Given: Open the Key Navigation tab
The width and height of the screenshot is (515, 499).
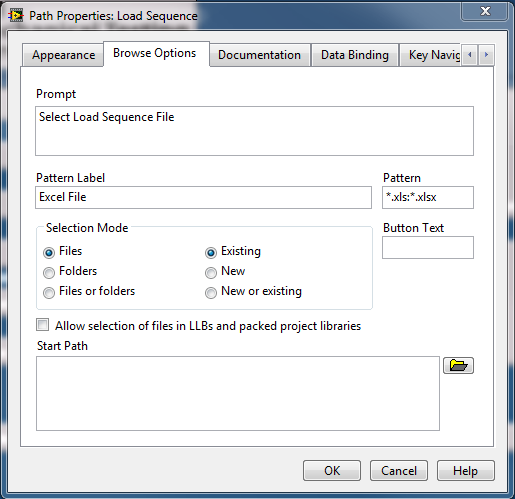Looking at the screenshot, I should (x=430, y=55).
